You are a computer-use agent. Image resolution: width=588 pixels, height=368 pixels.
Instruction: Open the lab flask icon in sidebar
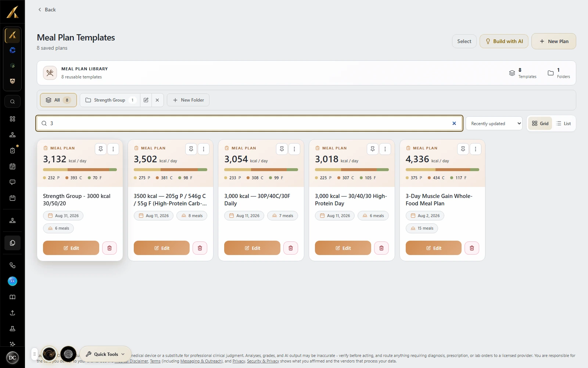(x=12, y=329)
